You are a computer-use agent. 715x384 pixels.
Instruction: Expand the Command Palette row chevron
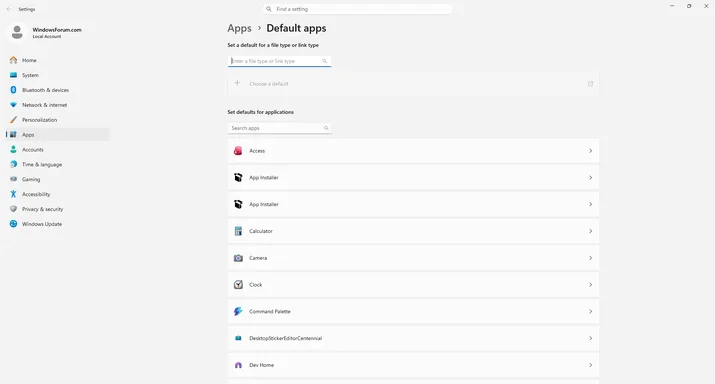[x=591, y=311]
